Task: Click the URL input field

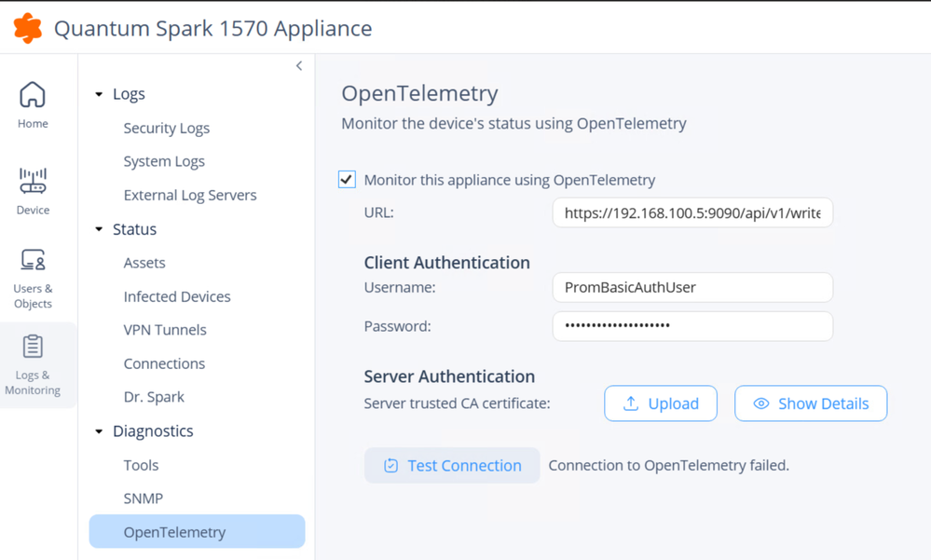Action: point(692,212)
